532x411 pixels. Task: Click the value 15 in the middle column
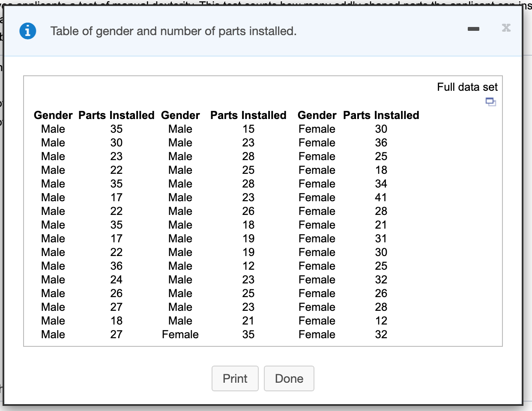tap(248, 129)
